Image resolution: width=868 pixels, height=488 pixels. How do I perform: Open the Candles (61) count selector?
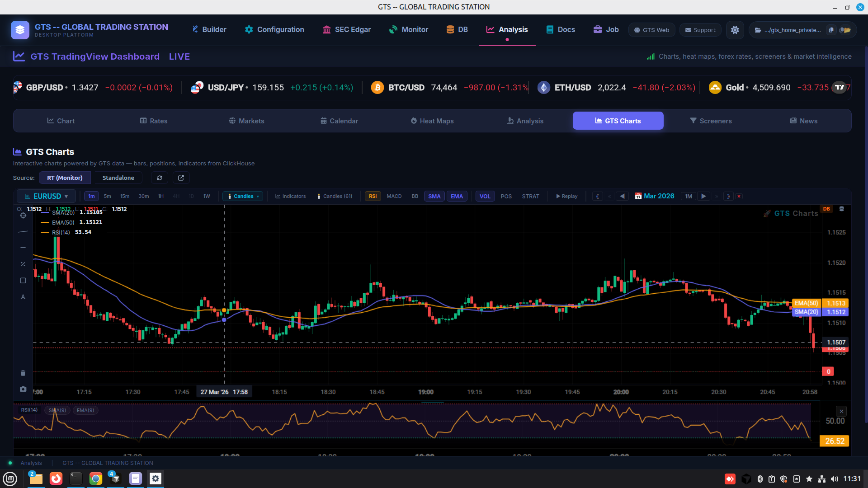tap(335, 197)
